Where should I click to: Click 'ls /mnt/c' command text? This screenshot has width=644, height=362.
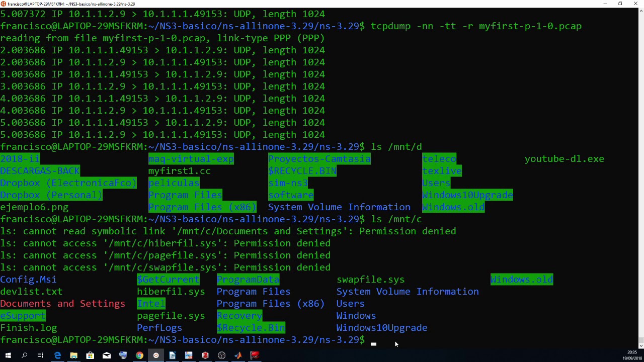tap(396, 219)
